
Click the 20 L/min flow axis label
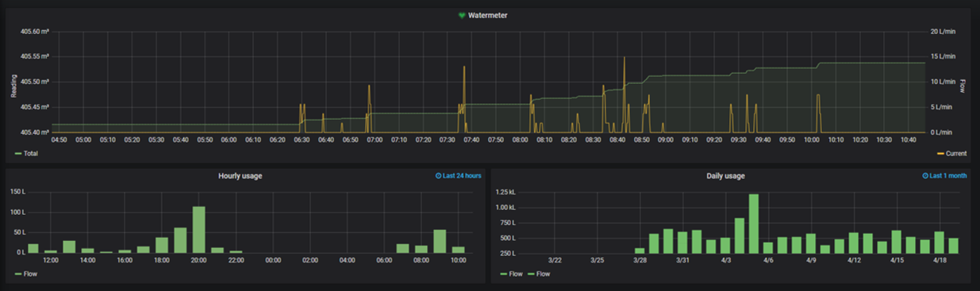[943, 32]
